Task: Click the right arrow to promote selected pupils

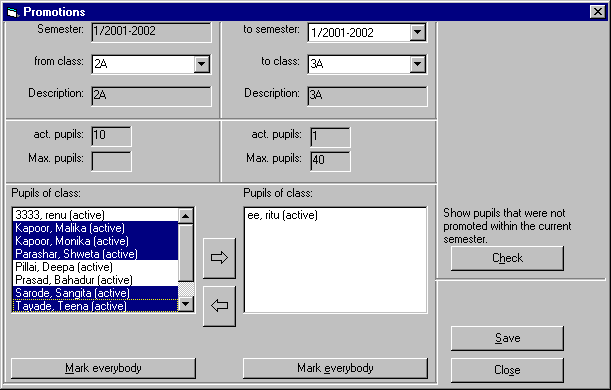Action: 219,258
